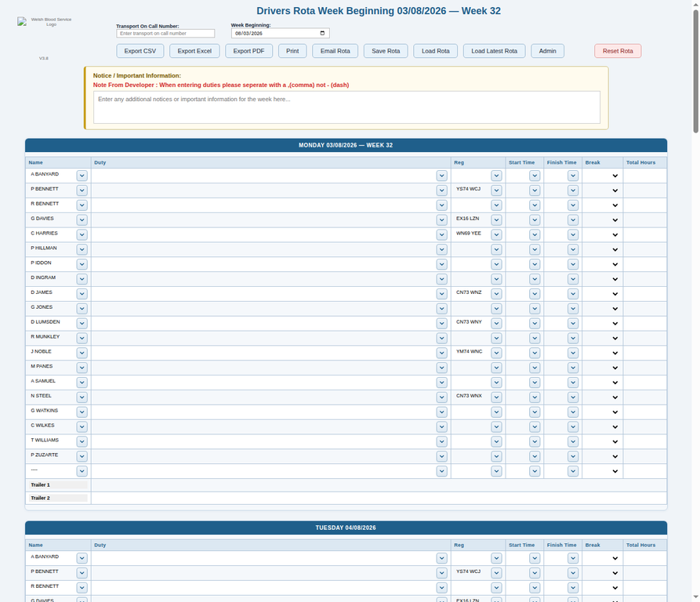The height and width of the screenshot is (602, 700).
Task: Click Export PDF button
Action: 248,51
